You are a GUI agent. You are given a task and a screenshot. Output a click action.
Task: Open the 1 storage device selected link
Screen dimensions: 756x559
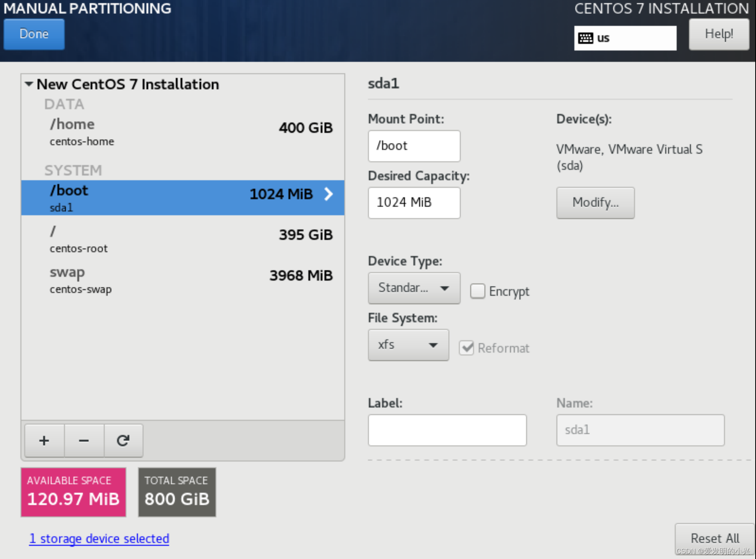(x=99, y=539)
